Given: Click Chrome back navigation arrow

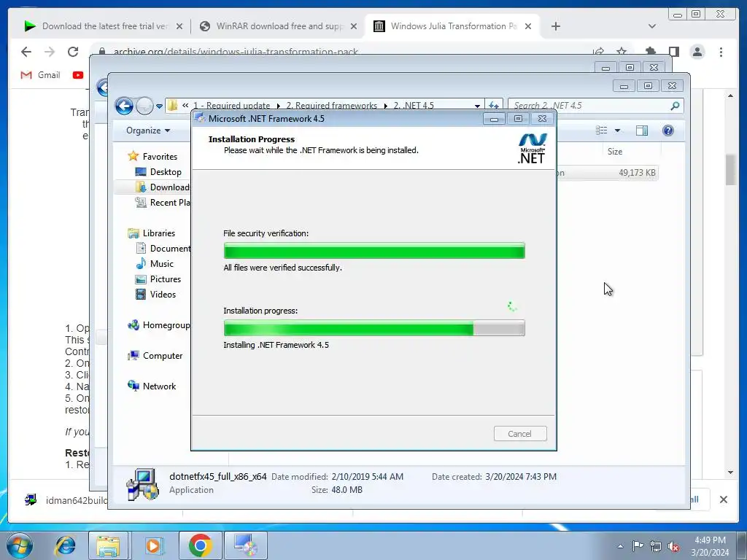Looking at the screenshot, I should (26, 52).
